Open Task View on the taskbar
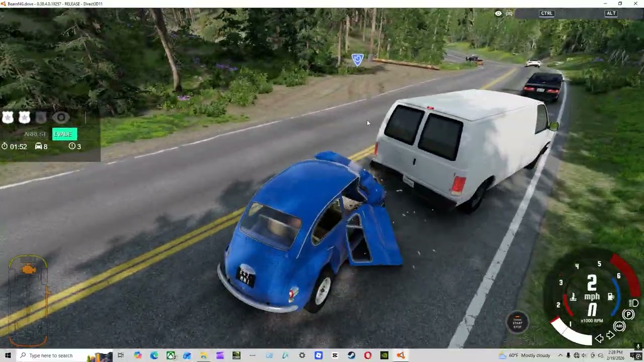644x362 pixels. click(120, 355)
